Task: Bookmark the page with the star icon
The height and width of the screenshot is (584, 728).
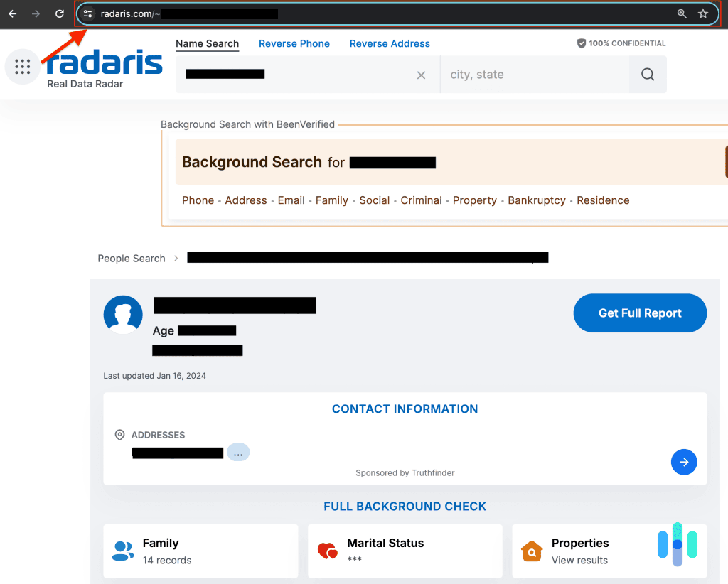Action: coord(703,13)
